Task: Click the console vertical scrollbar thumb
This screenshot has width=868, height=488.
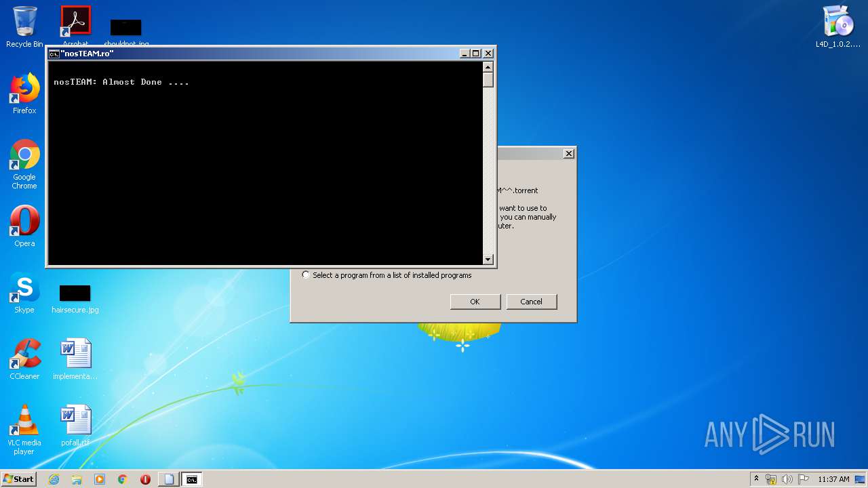Action: pos(488,79)
